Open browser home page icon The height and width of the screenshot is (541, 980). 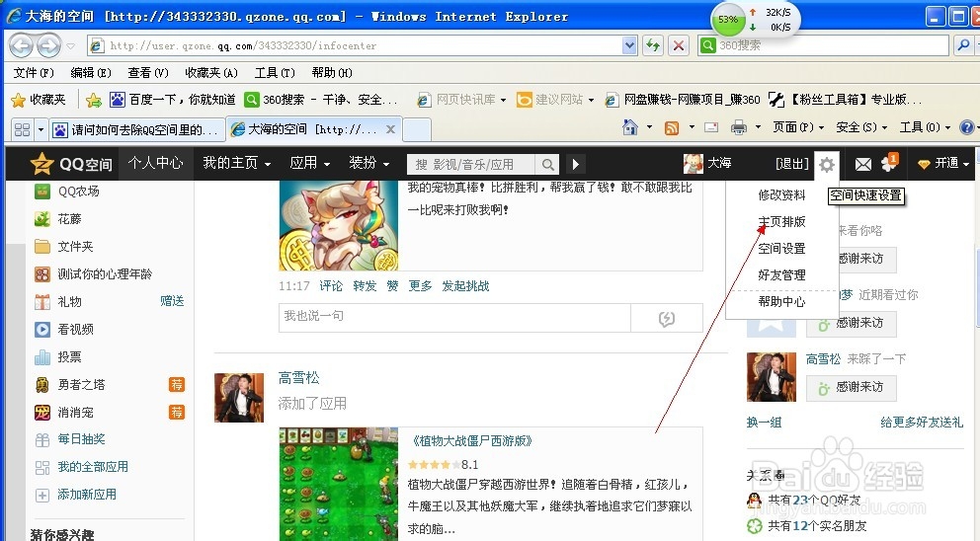pyautogui.click(x=630, y=127)
